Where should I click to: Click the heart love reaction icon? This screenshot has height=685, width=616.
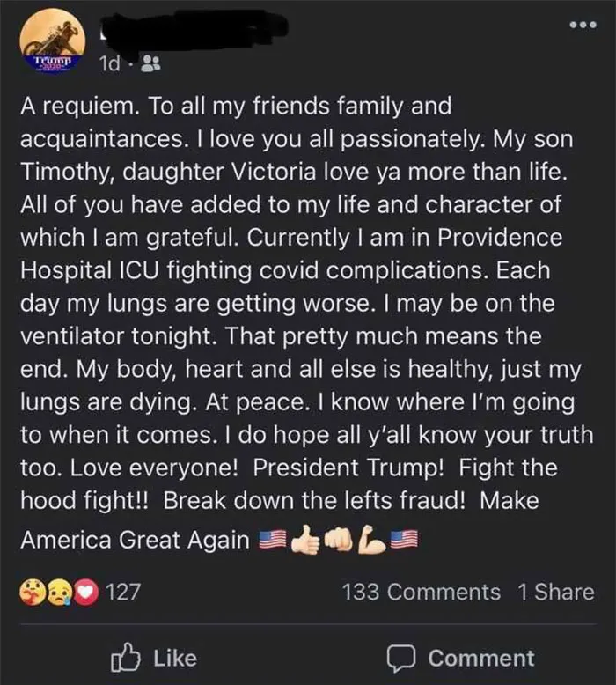click(86, 592)
